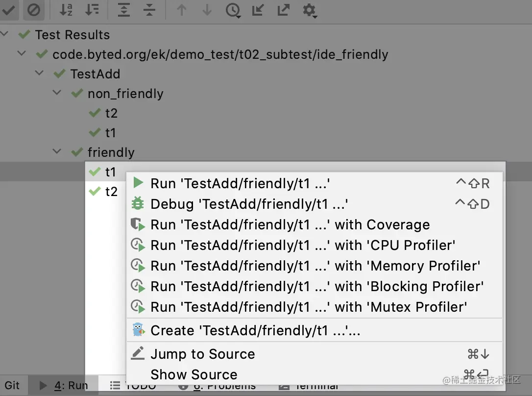Import test results icon
Screen dimensions: 532x396
[x=258, y=10]
